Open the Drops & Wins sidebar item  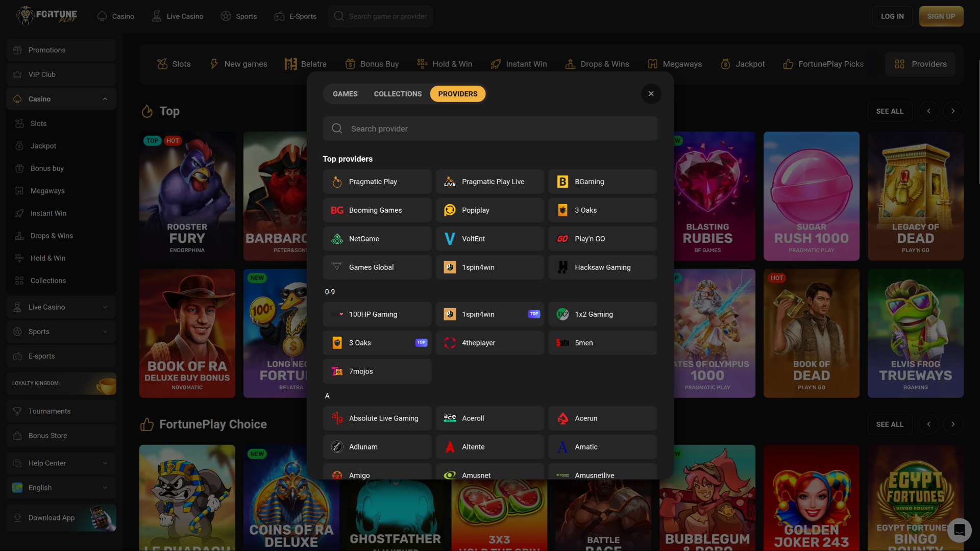51,235
